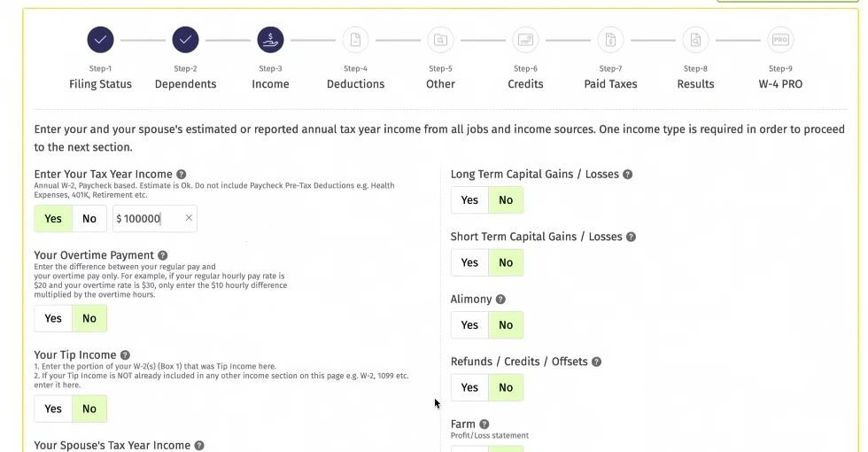Show help for Refunds / Credits / Offsets

596,362
